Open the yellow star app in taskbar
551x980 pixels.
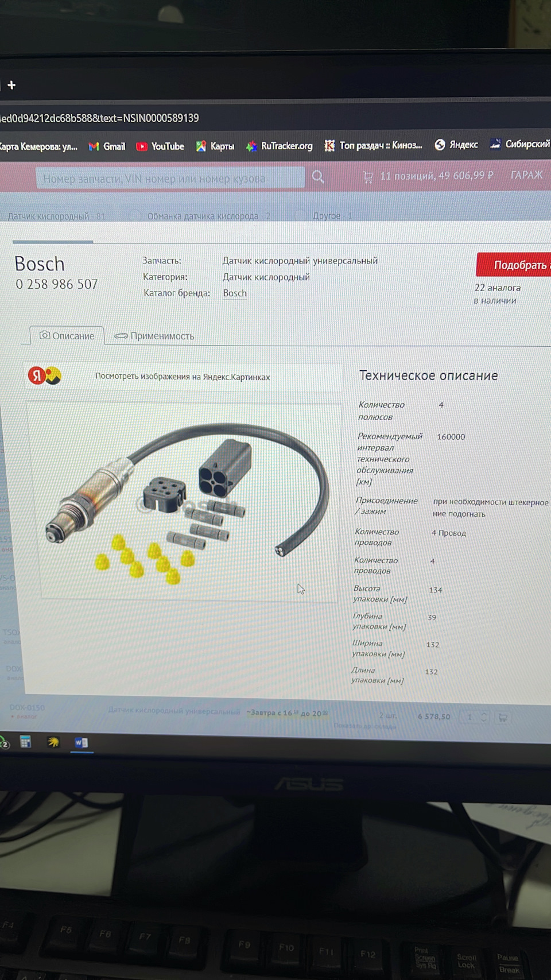53,742
